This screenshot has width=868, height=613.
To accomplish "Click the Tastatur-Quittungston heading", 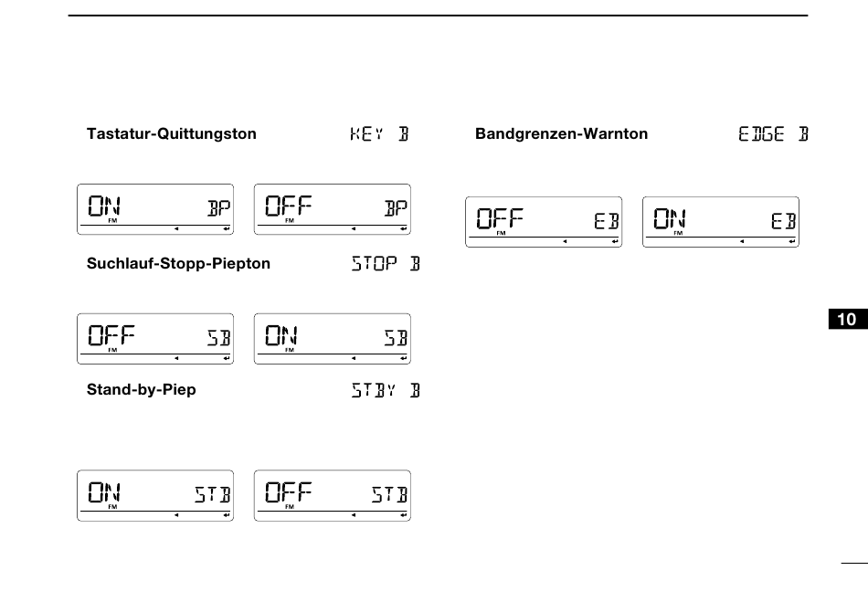I will coord(172,134).
